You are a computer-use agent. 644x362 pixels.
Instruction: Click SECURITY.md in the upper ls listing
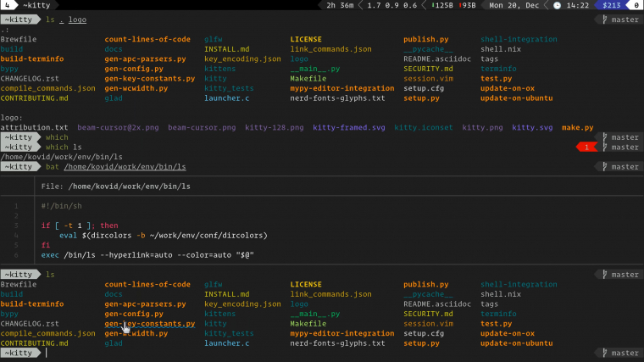click(428, 69)
